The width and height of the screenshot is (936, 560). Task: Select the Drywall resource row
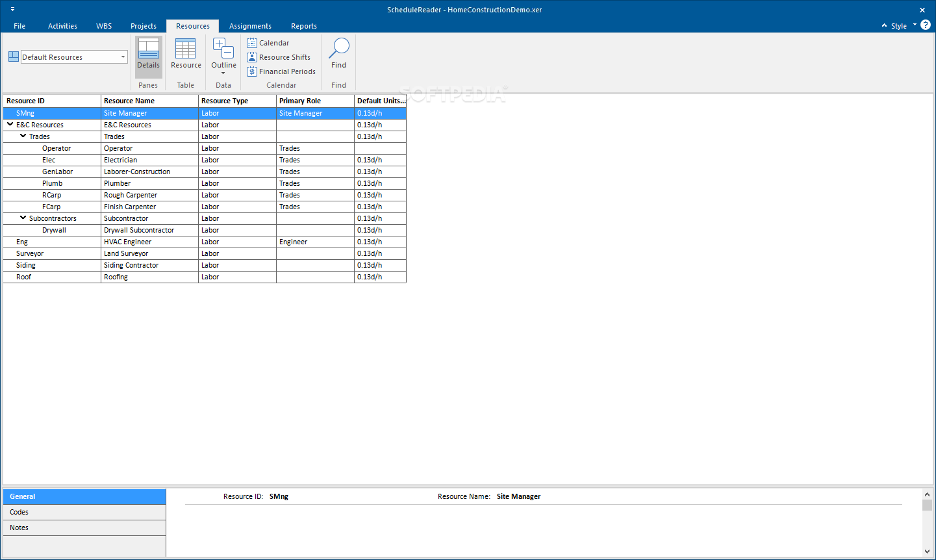point(205,230)
